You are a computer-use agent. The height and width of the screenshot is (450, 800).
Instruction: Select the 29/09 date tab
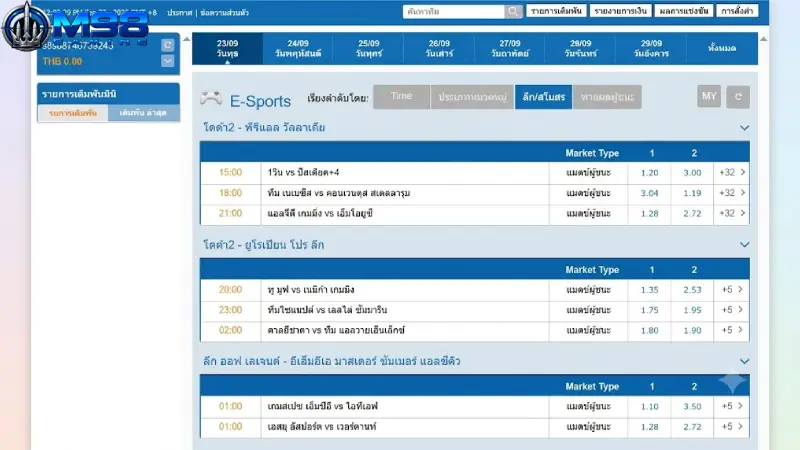click(651, 48)
